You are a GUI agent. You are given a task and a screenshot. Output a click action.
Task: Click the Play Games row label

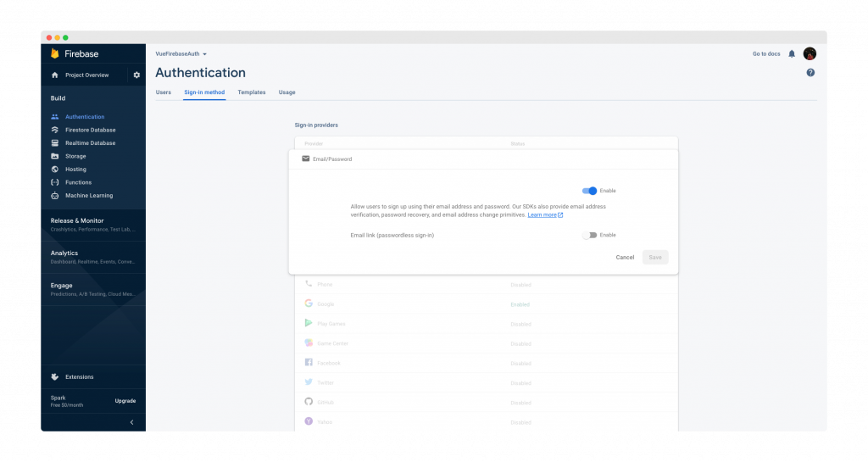tap(331, 324)
